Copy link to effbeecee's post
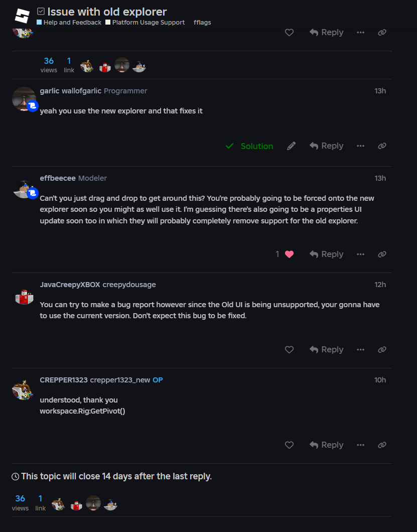The width and height of the screenshot is (417, 532). point(382,254)
